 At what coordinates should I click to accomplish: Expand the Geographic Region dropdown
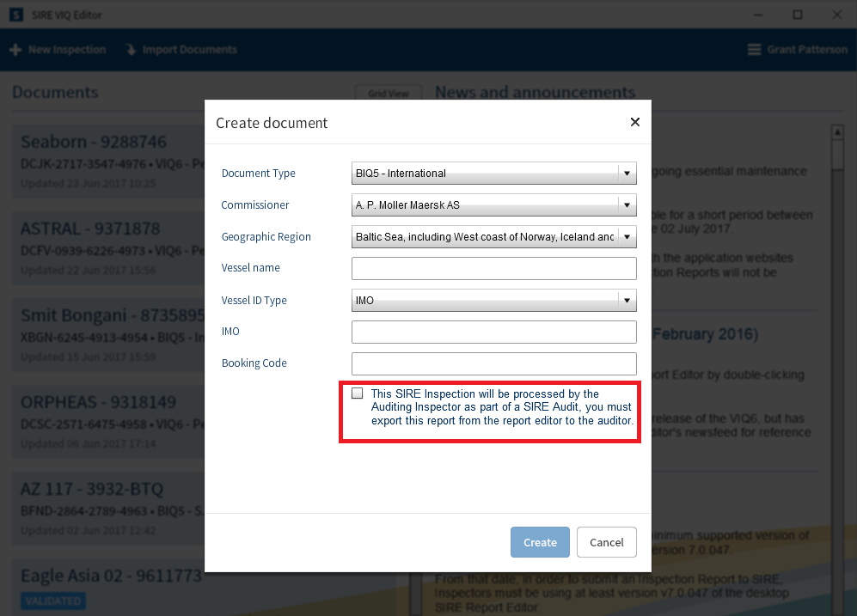pyautogui.click(x=493, y=236)
